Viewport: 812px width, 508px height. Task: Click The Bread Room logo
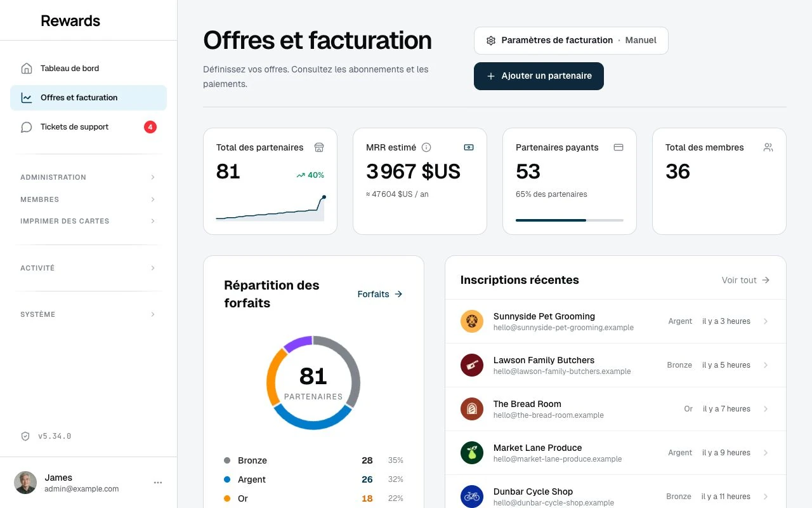click(x=472, y=409)
